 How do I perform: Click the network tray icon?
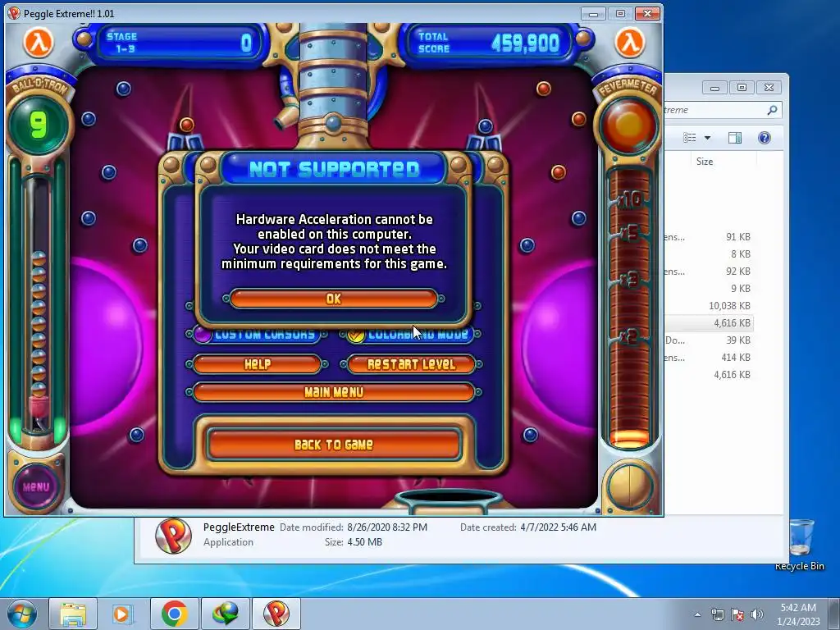717,614
